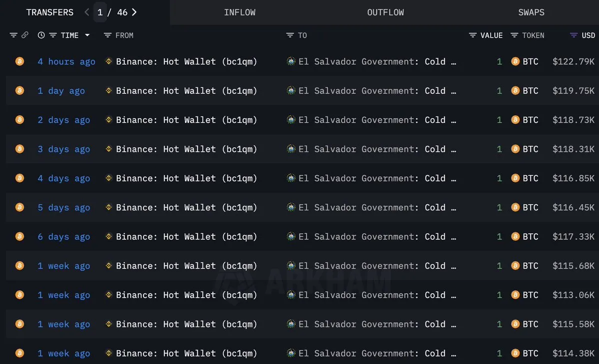Open the USD column filter
The height and width of the screenshot is (364, 599).
click(x=574, y=35)
